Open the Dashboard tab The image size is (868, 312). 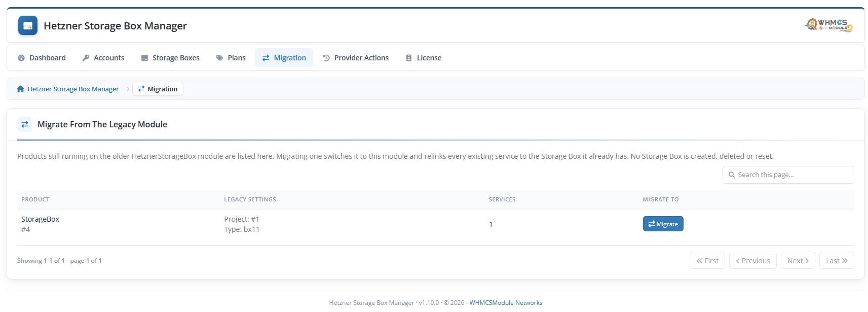pyautogui.click(x=42, y=58)
